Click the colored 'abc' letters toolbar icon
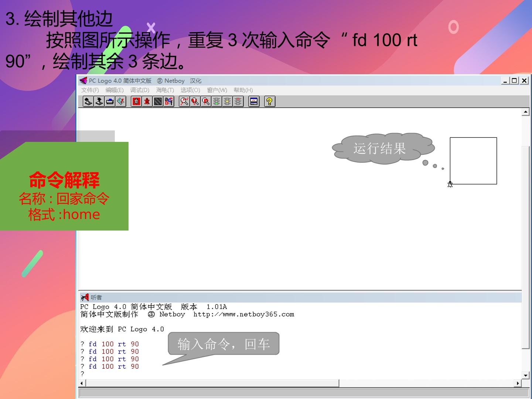 pyautogui.click(x=169, y=101)
